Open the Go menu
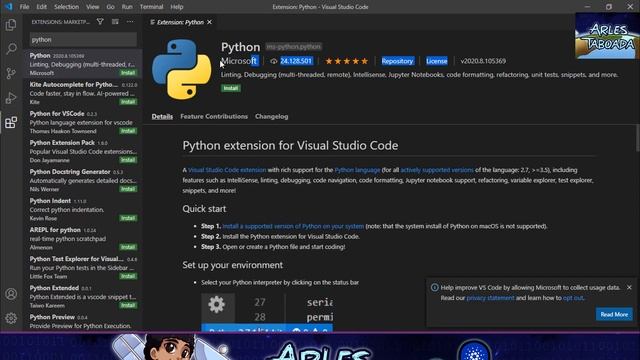640x360 pixels. coord(111,7)
